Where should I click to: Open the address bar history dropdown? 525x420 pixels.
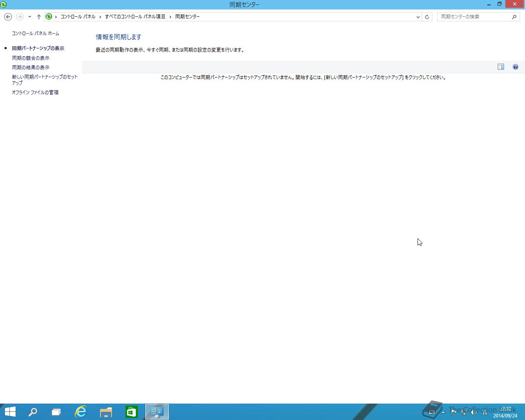click(x=418, y=17)
